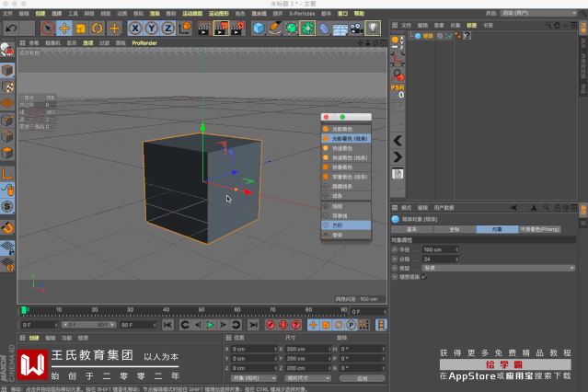
Task: Click the purple Deformer capsule icon
Action: coord(324,29)
